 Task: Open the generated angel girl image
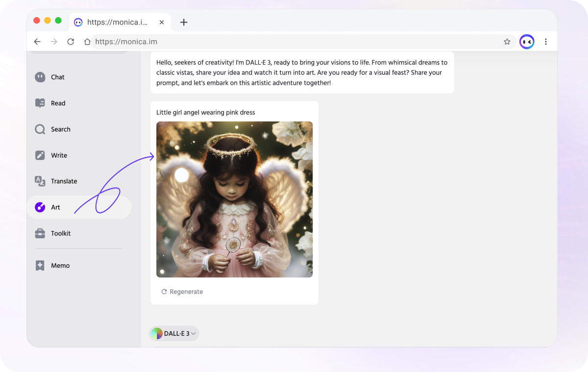[x=234, y=199]
